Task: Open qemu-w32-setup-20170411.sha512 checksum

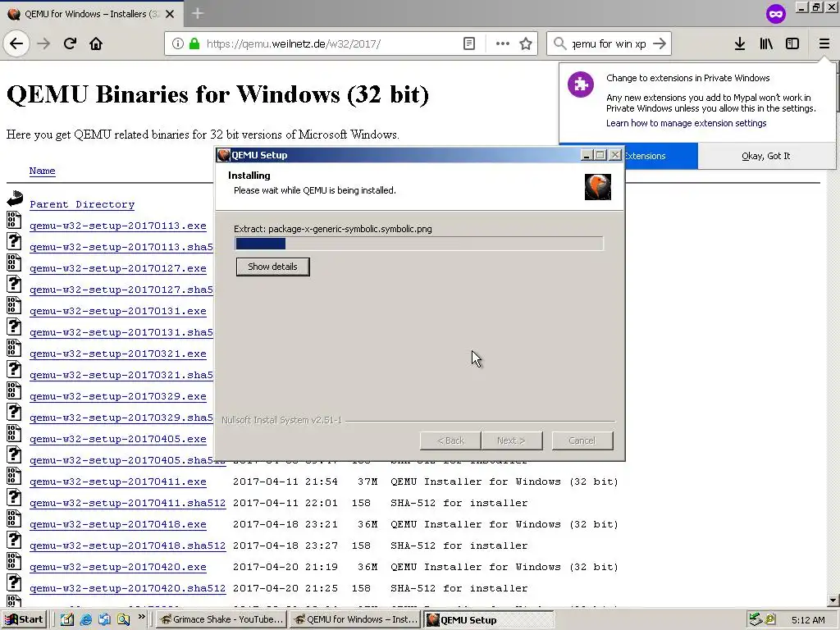Action: tap(127, 503)
